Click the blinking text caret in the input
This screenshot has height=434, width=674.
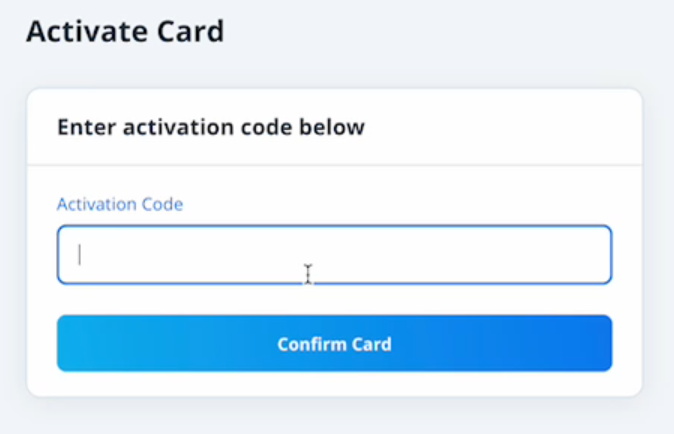[x=80, y=255]
